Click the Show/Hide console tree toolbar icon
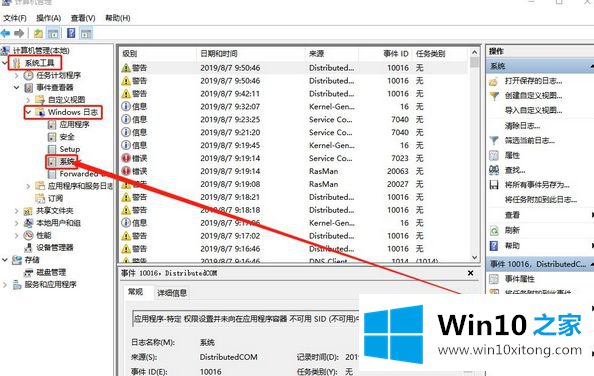 coord(53,33)
